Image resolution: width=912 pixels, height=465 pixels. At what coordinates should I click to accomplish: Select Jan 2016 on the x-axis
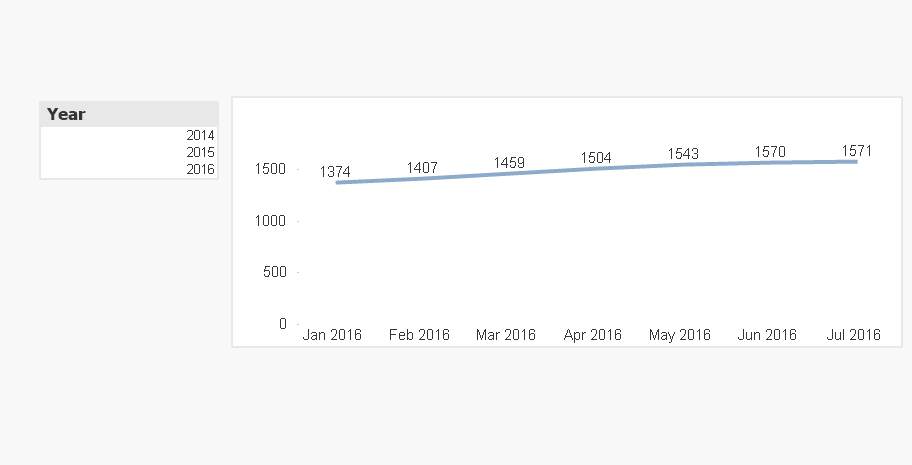332,335
